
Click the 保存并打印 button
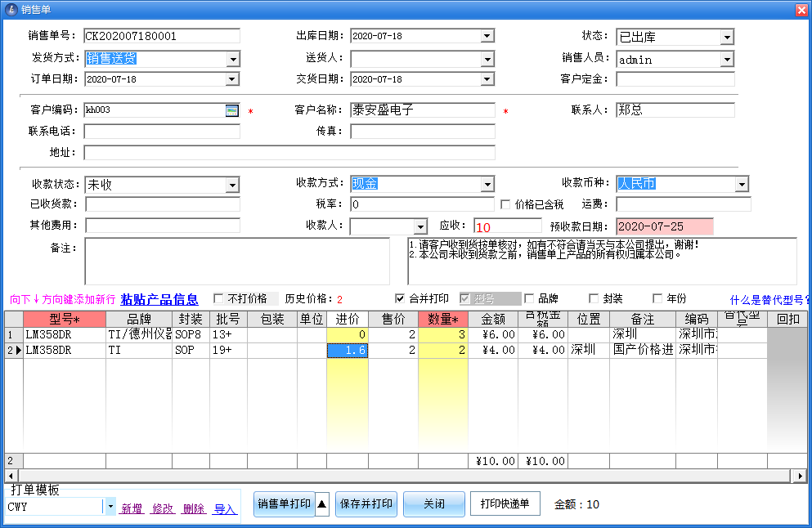point(366,503)
